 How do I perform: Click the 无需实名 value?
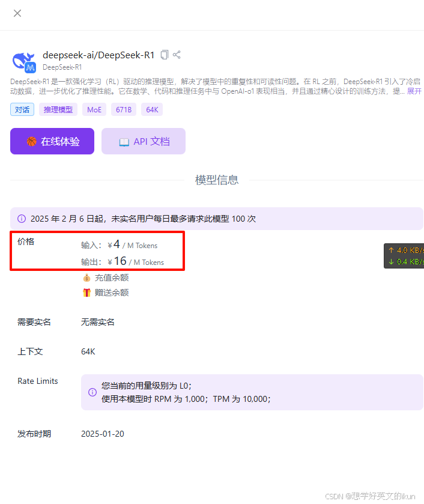98,322
